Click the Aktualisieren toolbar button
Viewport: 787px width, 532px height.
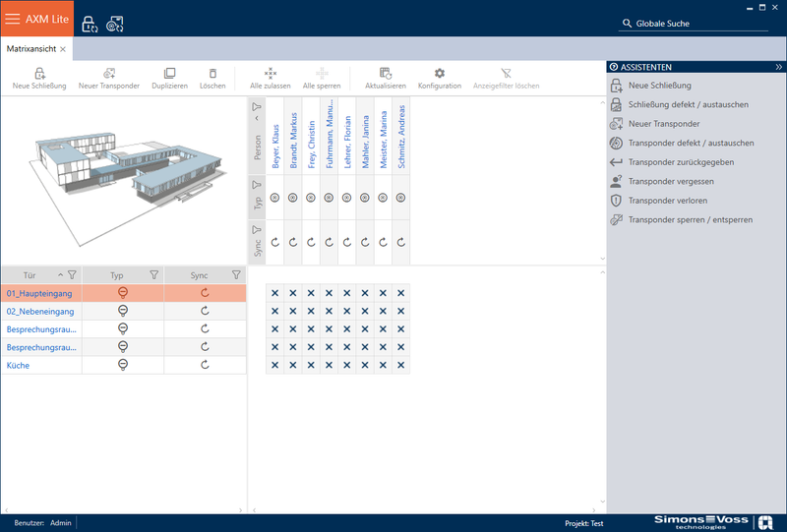click(x=386, y=79)
